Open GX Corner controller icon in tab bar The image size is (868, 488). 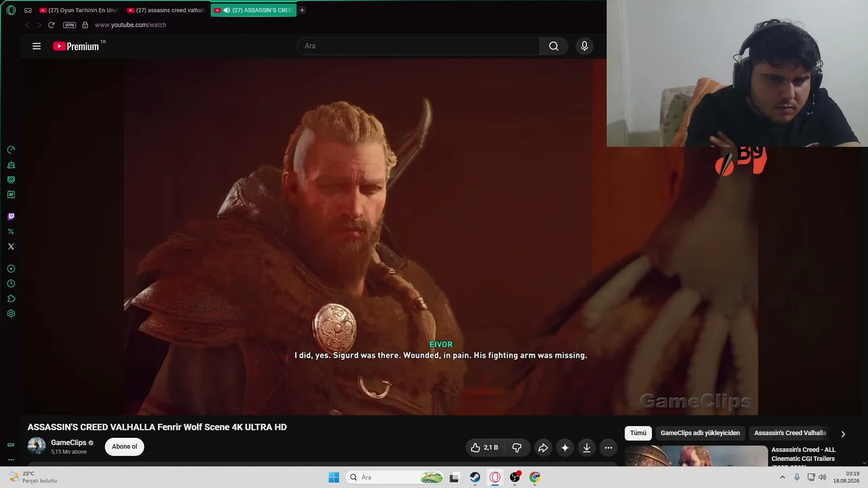(x=28, y=10)
